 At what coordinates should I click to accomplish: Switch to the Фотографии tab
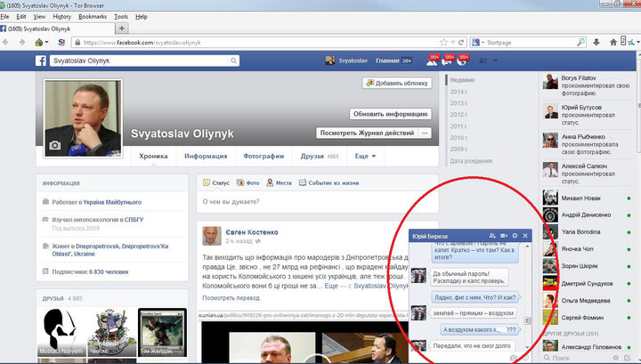[264, 156]
